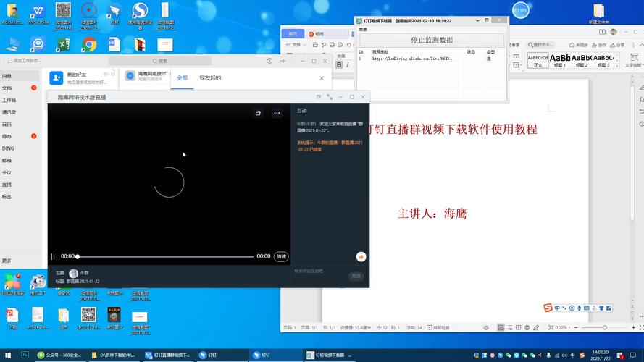Click 分享 share button in WPS
This screenshot has height=362, width=644.
(x=617, y=45)
